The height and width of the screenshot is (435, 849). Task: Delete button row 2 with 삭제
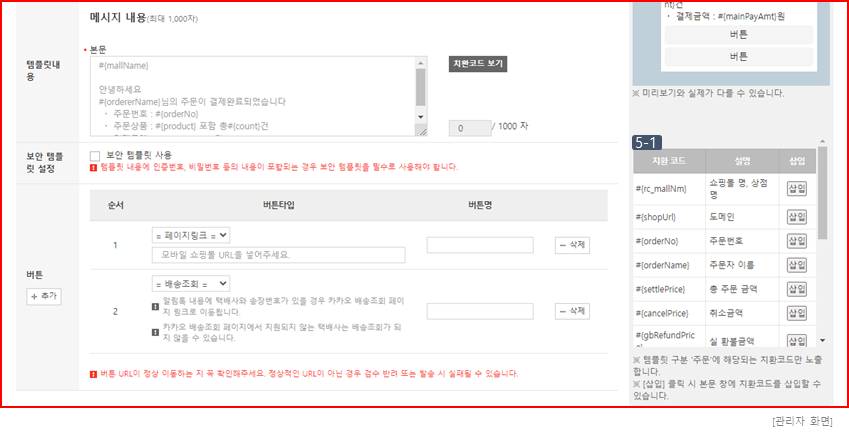(572, 311)
